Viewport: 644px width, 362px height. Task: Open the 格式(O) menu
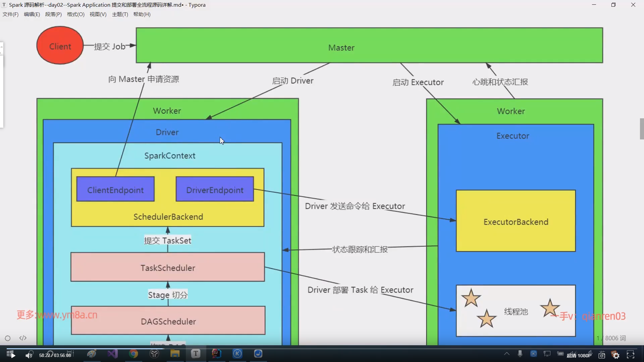[75, 14]
